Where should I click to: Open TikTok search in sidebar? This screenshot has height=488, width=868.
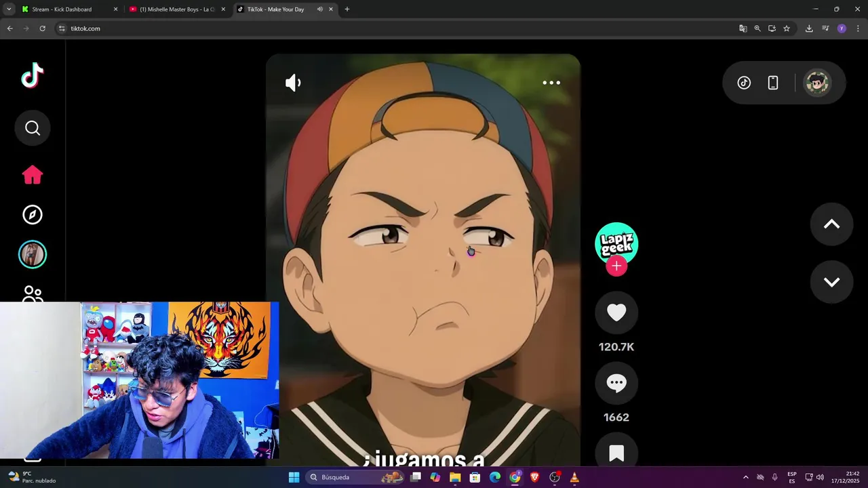[33, 128]
